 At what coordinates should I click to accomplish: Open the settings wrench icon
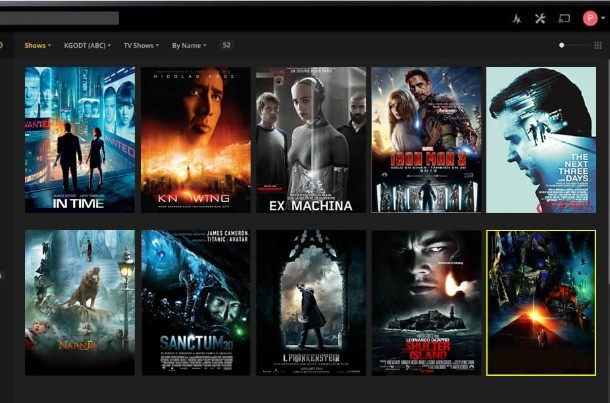click(540, 18)
